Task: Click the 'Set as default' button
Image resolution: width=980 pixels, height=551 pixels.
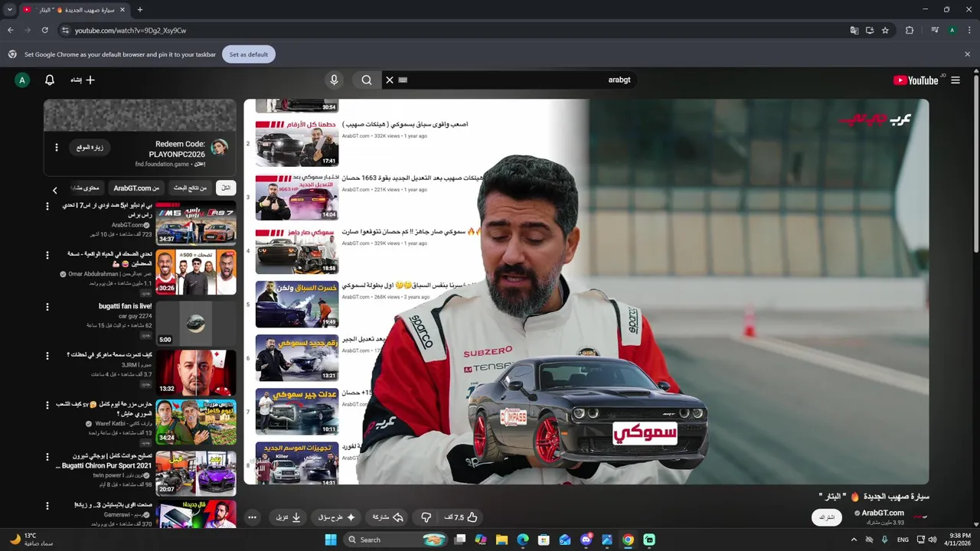Action: (x=249, y=54)
